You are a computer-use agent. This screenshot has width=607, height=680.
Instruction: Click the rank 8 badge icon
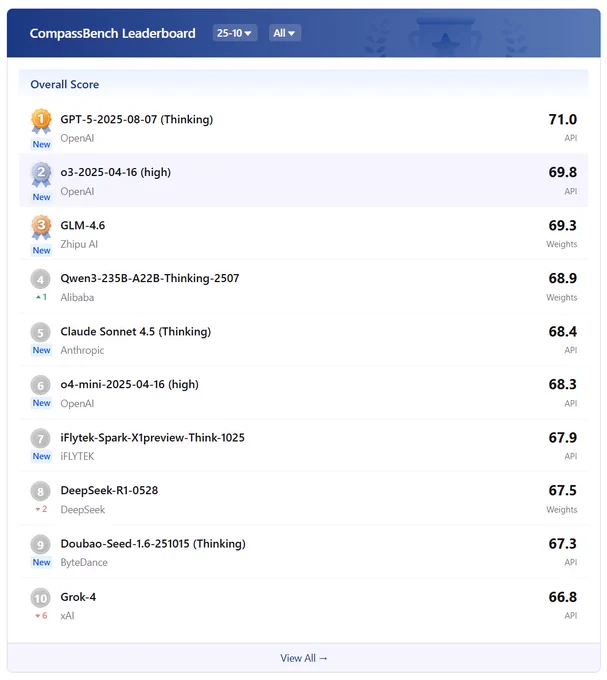click(40, 492)
